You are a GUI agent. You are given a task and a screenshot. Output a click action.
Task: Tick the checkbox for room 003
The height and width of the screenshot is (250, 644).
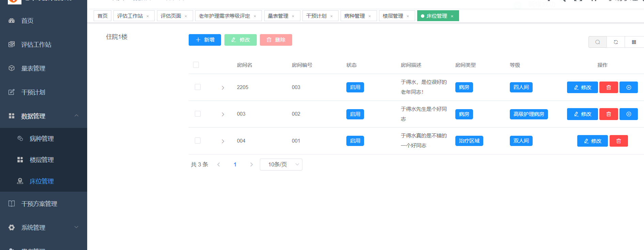coord(198,114)
